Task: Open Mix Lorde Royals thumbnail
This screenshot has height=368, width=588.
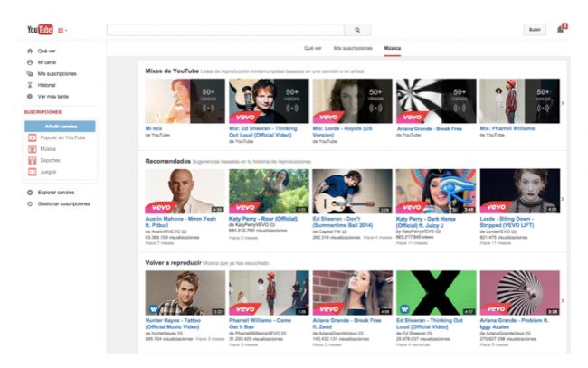Action: click(x=353, y=100)
